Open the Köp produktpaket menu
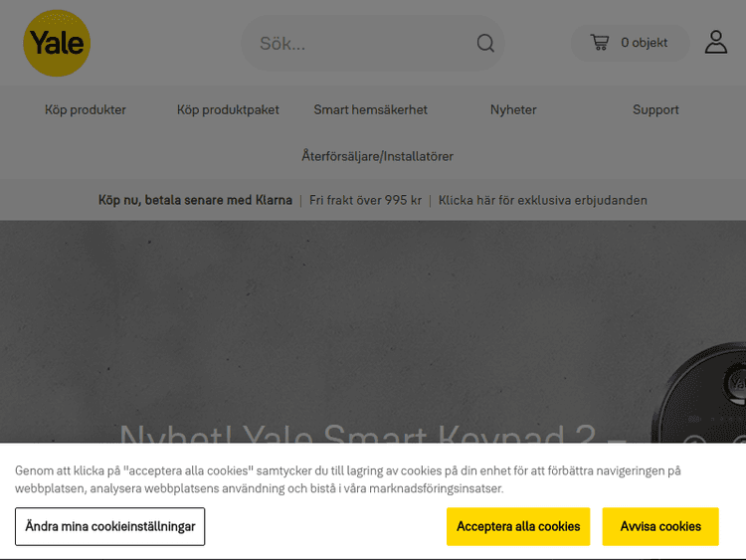The height and width of the screenshot is (560, 746). click(228, 110)
